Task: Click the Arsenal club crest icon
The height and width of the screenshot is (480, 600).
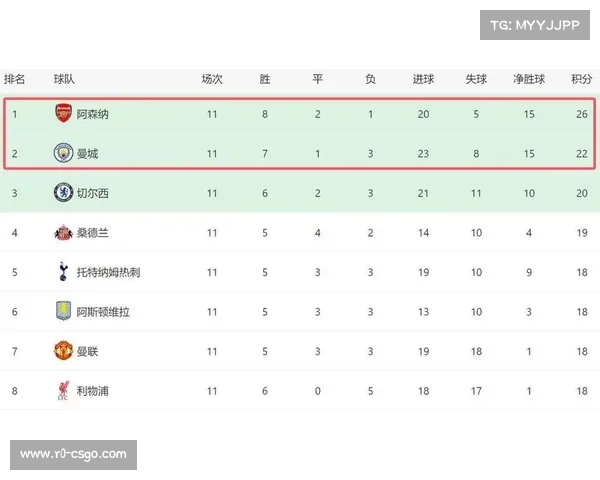Action: click(64, 114)
